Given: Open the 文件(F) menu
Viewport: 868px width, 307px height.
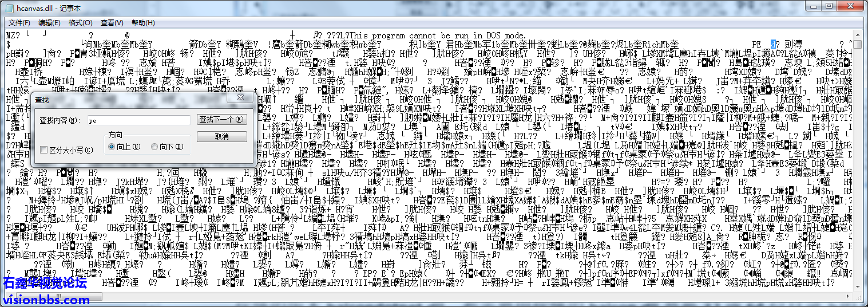Looking at the screenshot, I should (x=19, y=23).
